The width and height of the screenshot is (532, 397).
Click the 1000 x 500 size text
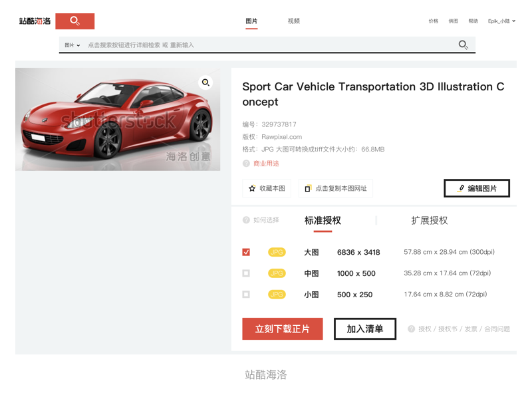point(356,273)
